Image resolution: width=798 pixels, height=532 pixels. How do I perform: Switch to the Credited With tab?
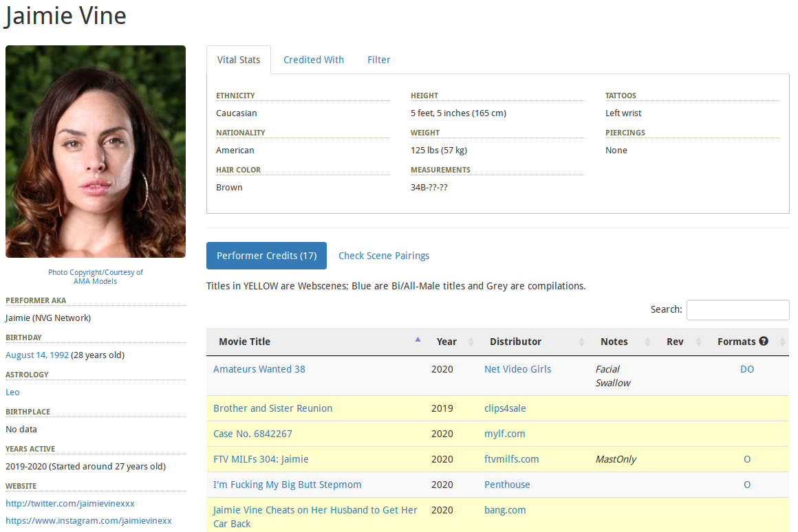[x=314, y=60]
